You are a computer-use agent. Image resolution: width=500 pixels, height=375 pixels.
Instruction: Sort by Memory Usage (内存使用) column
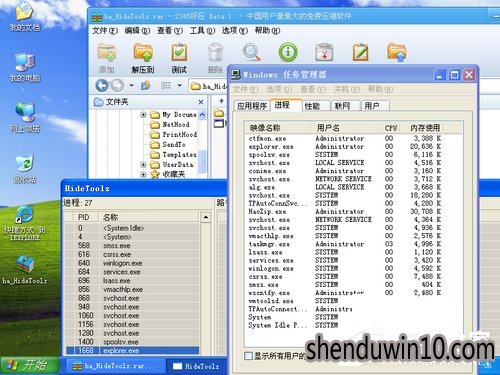click(425, 128)
